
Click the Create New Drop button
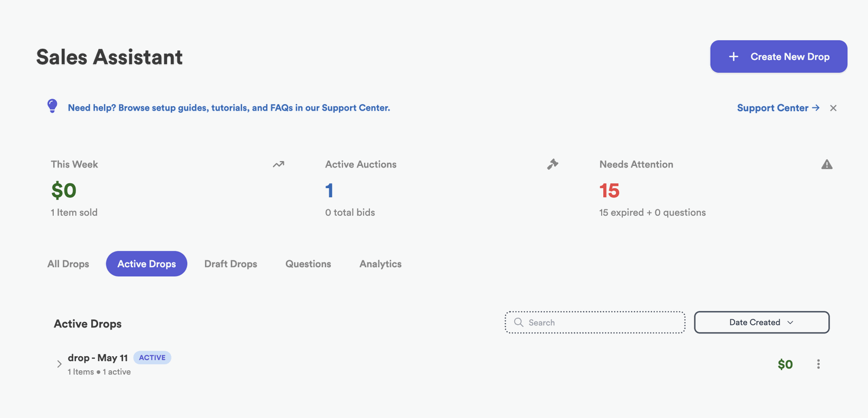(x=778, y=56)
